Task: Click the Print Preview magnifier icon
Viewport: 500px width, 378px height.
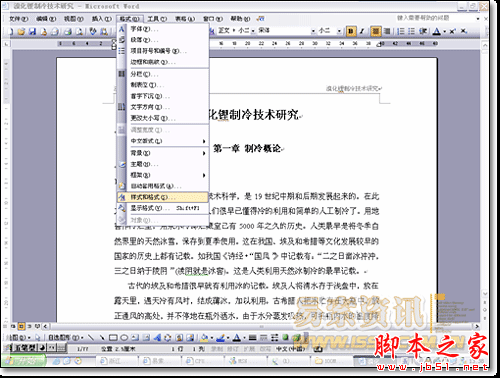Action: point(79,31)
